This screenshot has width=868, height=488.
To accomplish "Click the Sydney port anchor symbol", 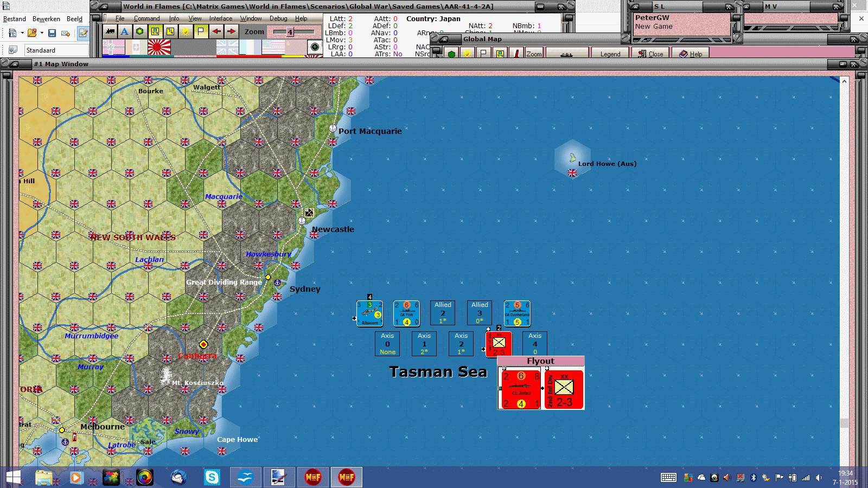I will coord(277,282).
